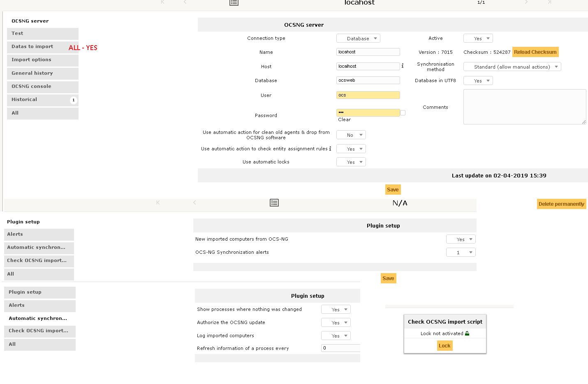Go to next page using the right arrow
This screenshot has width=588, height=384.
pos(526,3)
